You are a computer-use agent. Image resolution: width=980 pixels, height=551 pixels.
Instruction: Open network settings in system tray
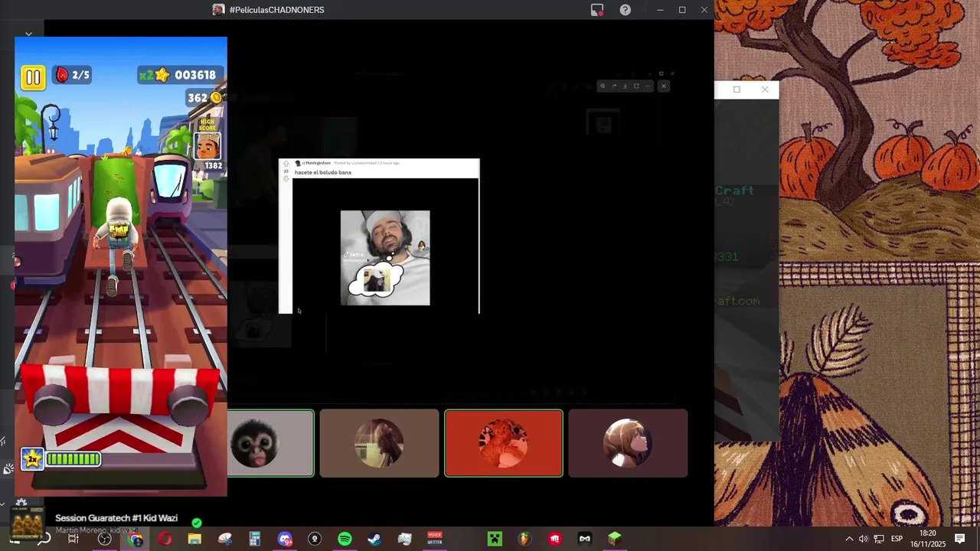[x=879, y=540]
